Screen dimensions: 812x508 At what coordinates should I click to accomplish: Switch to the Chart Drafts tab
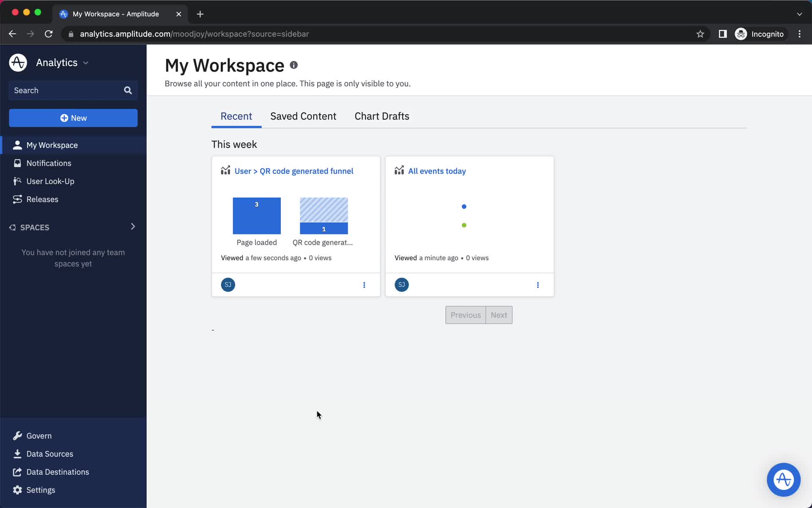(x=382, y=116)
